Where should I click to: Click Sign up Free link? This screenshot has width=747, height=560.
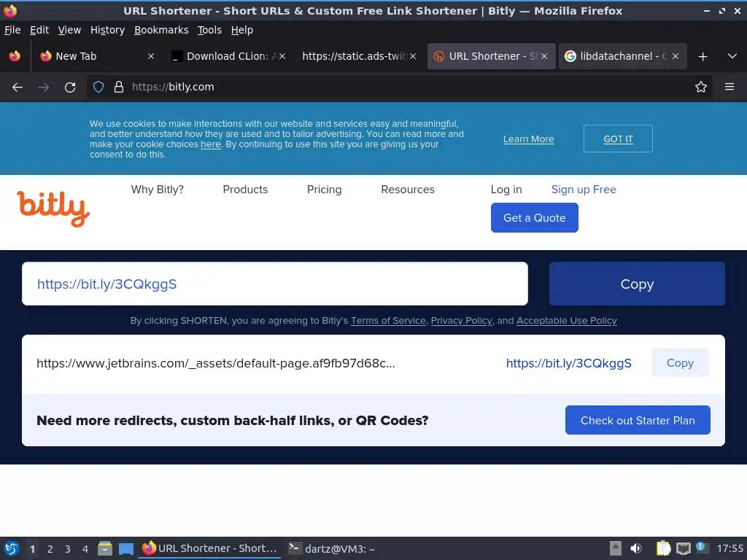coord(584,190)
